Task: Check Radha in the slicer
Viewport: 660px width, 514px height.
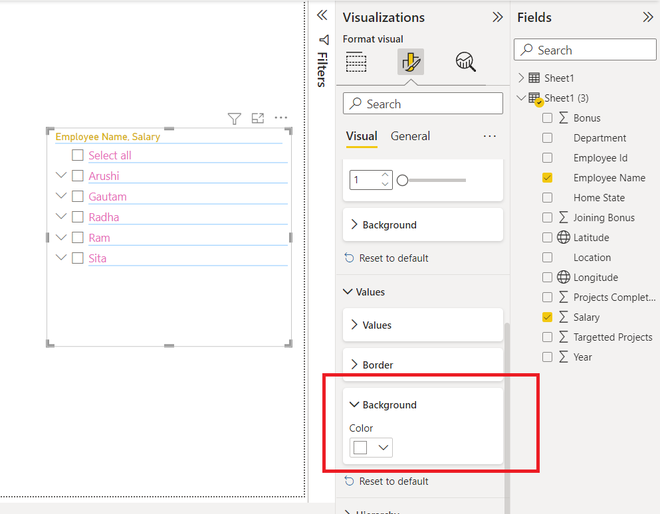Action: [x=77, y=217]
